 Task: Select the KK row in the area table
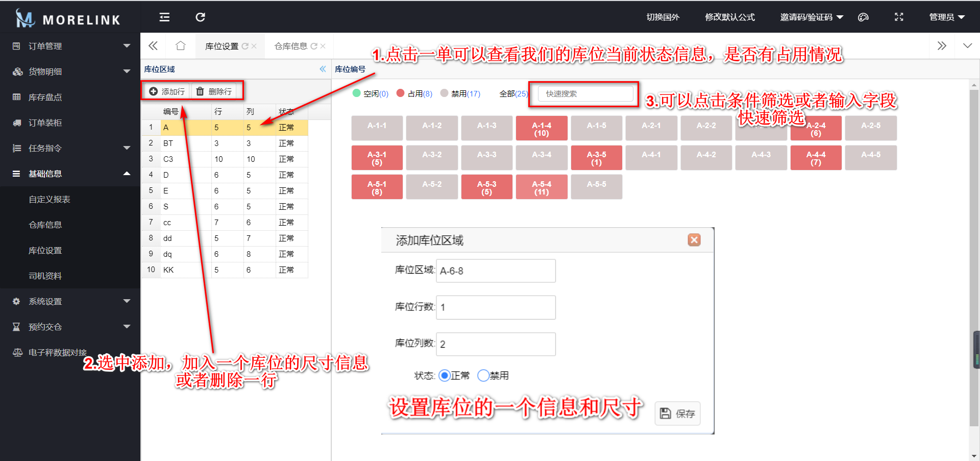(x=225, y=270)
